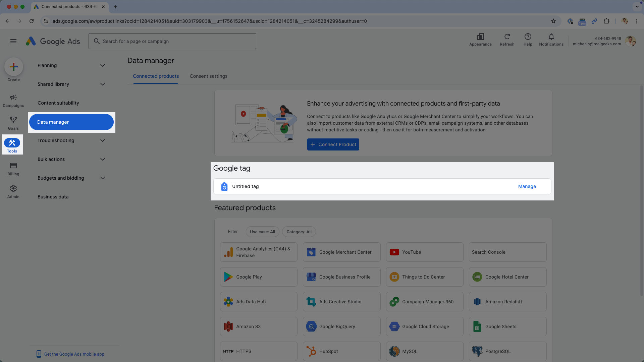Open Category: All filter

(x=299, y=232)
